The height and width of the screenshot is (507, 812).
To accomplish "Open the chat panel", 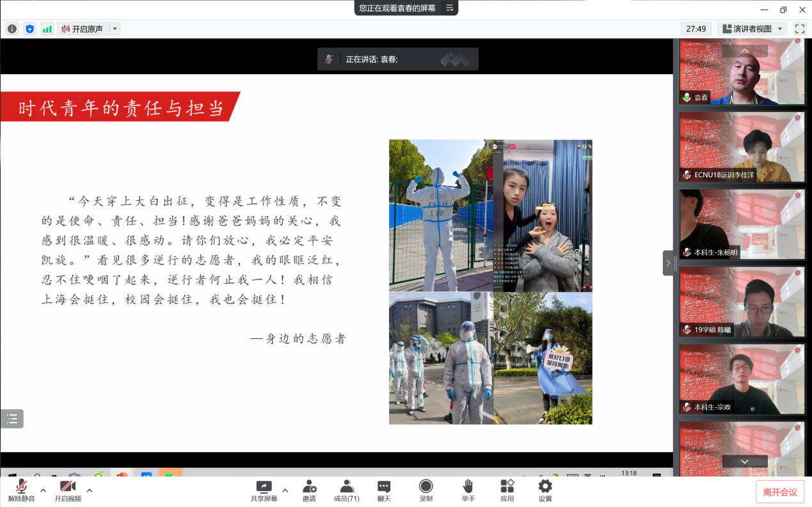I will point(383,490).
